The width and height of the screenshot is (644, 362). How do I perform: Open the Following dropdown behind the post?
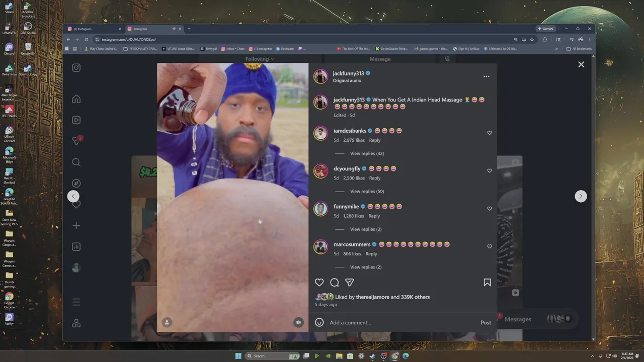click(260, 59)
